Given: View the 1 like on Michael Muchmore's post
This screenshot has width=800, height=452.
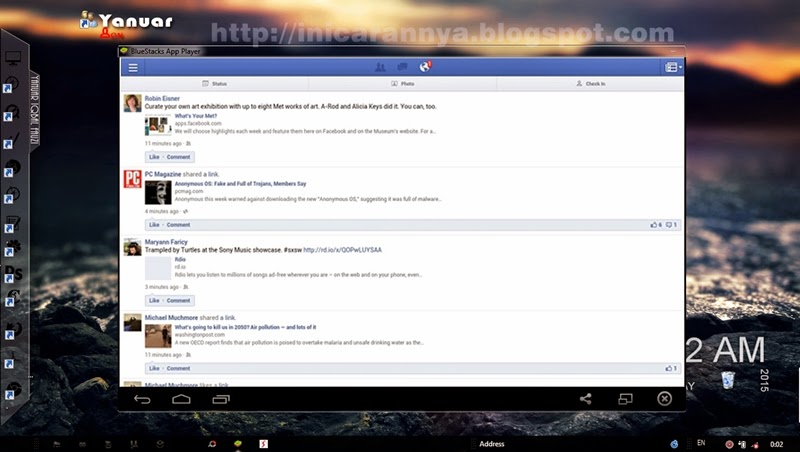Looking at the screenshot, I should point(671,368).
